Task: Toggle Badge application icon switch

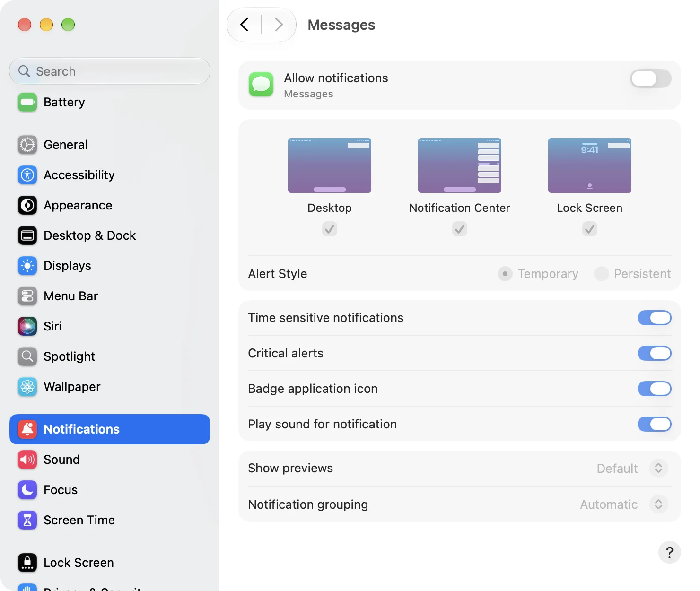Action: [655, 389]
